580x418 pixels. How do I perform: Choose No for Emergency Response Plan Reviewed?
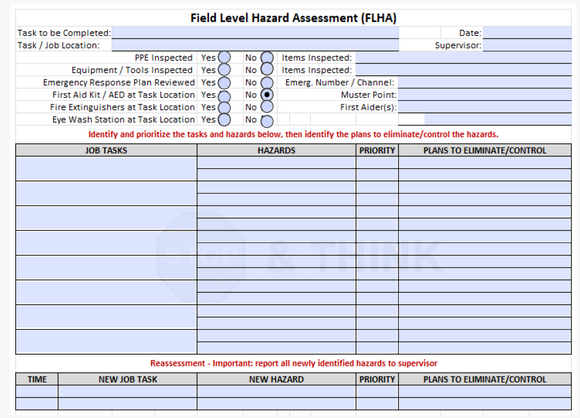pyautogui.click(x=267, y=82)
